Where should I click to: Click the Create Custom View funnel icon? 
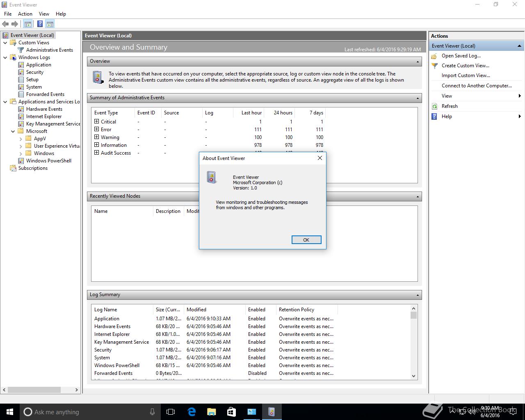click(x=435, y=66)
